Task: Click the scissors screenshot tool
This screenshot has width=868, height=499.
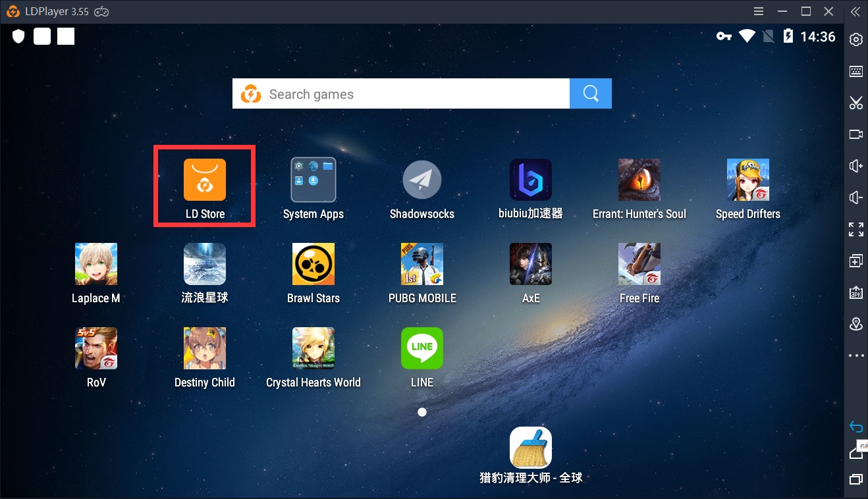Action: (x=856, y=103)
